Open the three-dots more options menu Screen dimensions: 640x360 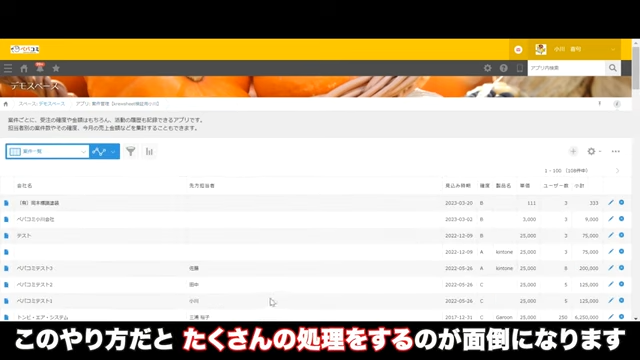(616, 151)
